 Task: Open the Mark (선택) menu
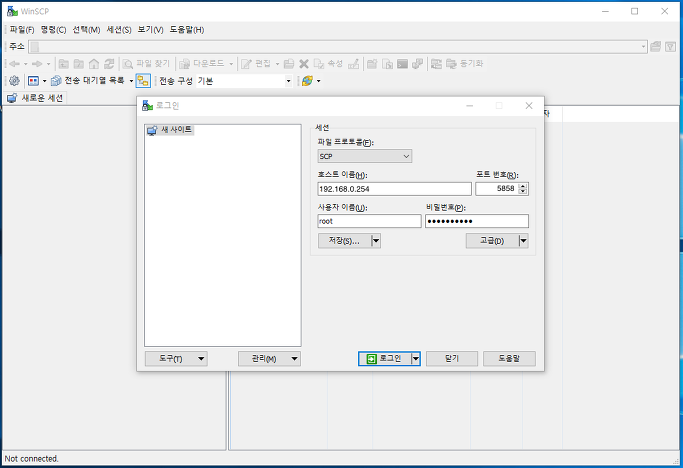(x=86, y=30)
